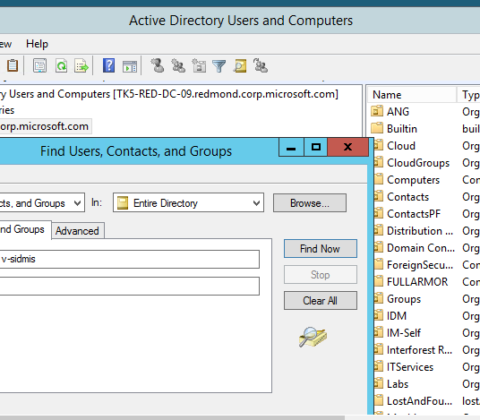Click the Paste clipboard toolbar icon
The width and height of the screenshot is (480, 420).
point(12,66)
